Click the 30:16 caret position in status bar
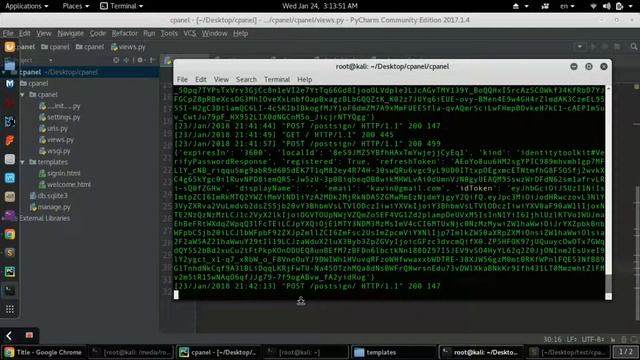This screenshot has height=360, width=640. [552, 340]
